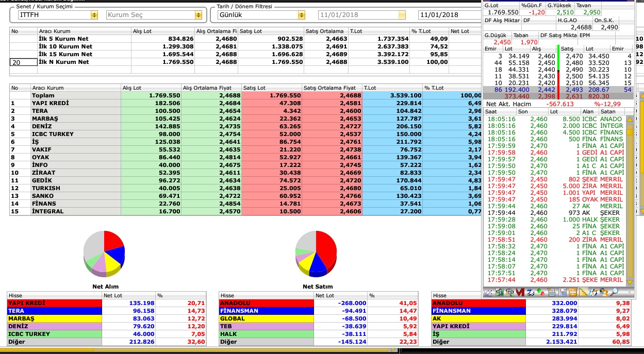Select the GEDİK broker row
Screen dimensions: 644x354
pyautogui.click(x=246, y=180)
